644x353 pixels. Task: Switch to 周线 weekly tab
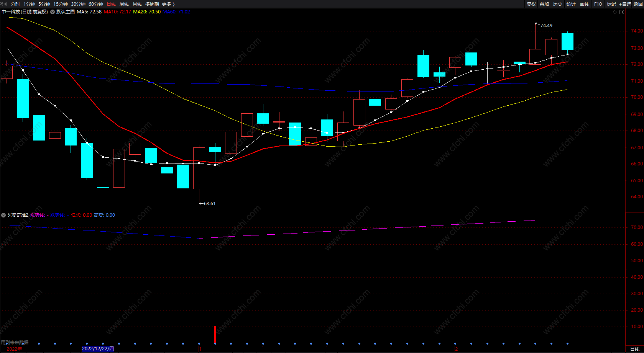pos(124,4)
